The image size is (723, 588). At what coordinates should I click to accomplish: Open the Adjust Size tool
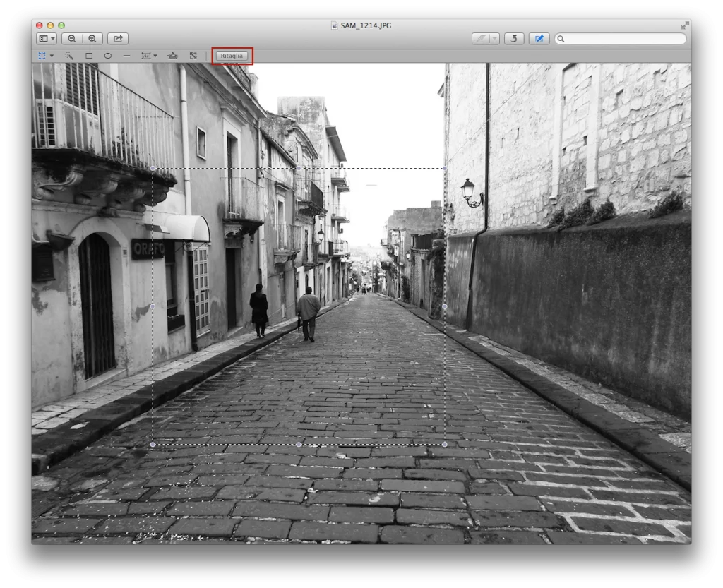click(193, 56)
